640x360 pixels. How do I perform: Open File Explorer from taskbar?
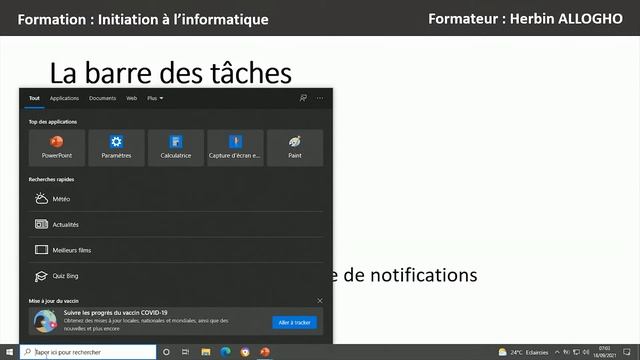click(206, 352)
